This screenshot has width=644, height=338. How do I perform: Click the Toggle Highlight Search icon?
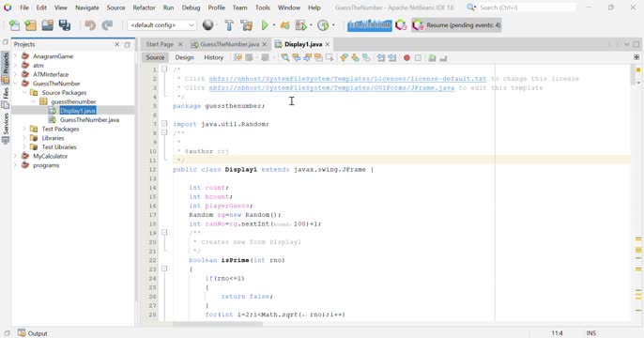[x=318, y=58]
